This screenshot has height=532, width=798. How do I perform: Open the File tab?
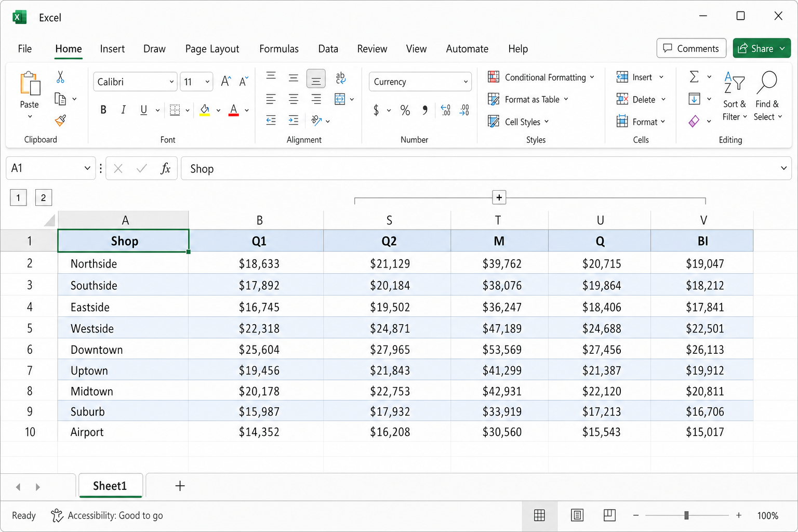point(24,49)
